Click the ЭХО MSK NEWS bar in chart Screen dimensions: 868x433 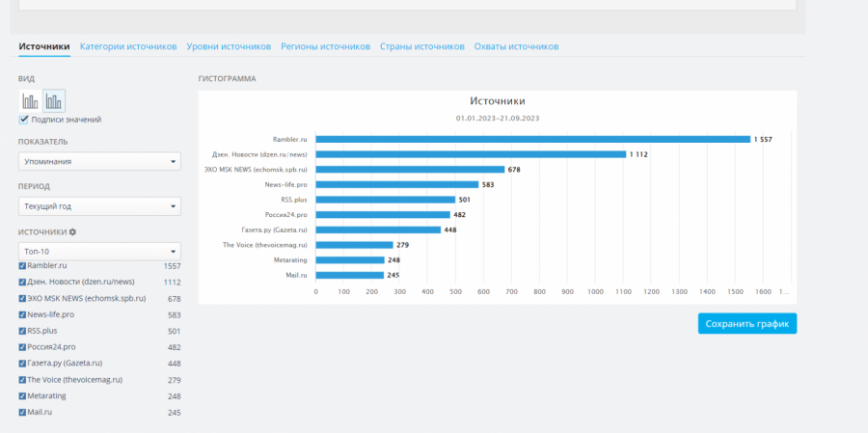pos(410,170)
